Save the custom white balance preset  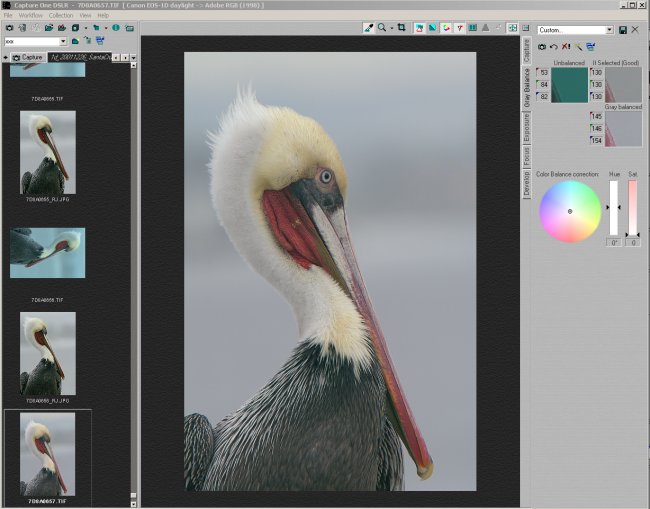pyautogui.click(x=623, y=30)
